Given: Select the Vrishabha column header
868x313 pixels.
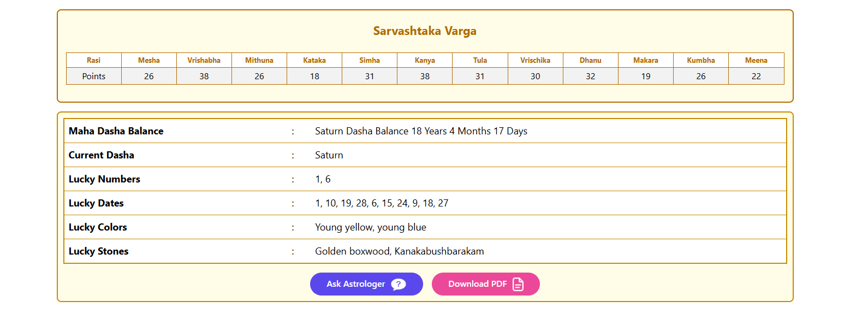Looking at the screenshot, I should 204,60.
